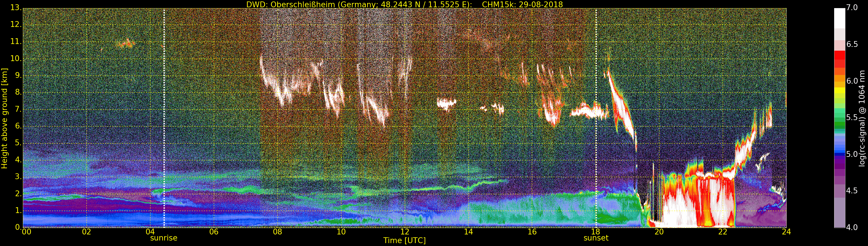Click the '02' time tick label
The width and height of the screenshot is (868, 246).
click(87, 232)
